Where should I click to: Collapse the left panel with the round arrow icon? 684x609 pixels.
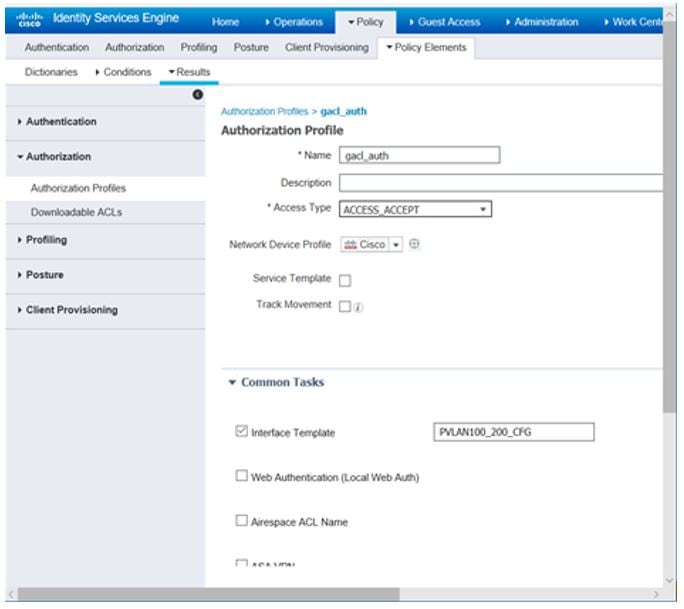[x=198, y=94]
